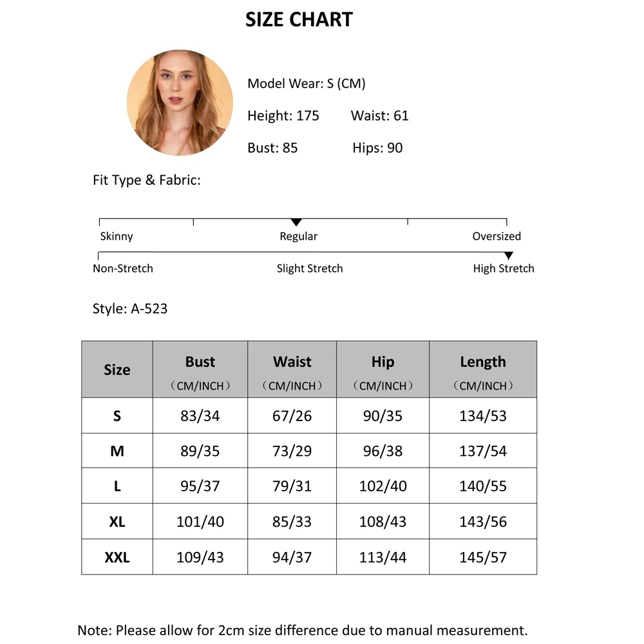This screenshot has width=644, height=644.
Task: Click the L bust value 95/37
Action: pyautogui.click(x=200, y=486)
